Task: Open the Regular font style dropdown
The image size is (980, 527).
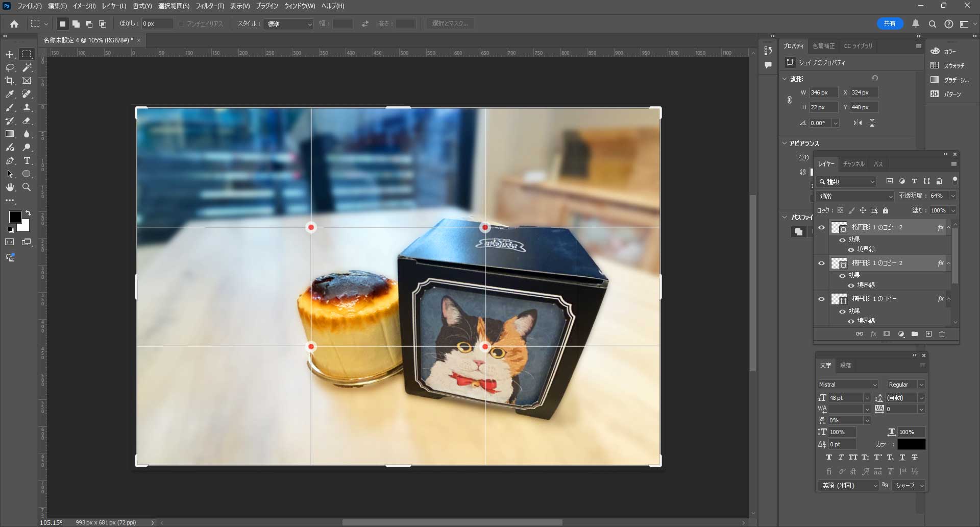Action: pyautogui.click(x=905, y=385)
